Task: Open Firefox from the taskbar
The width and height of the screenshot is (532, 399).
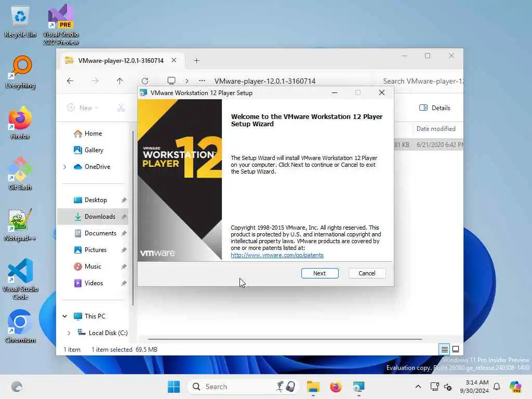Action: point(336,387)
